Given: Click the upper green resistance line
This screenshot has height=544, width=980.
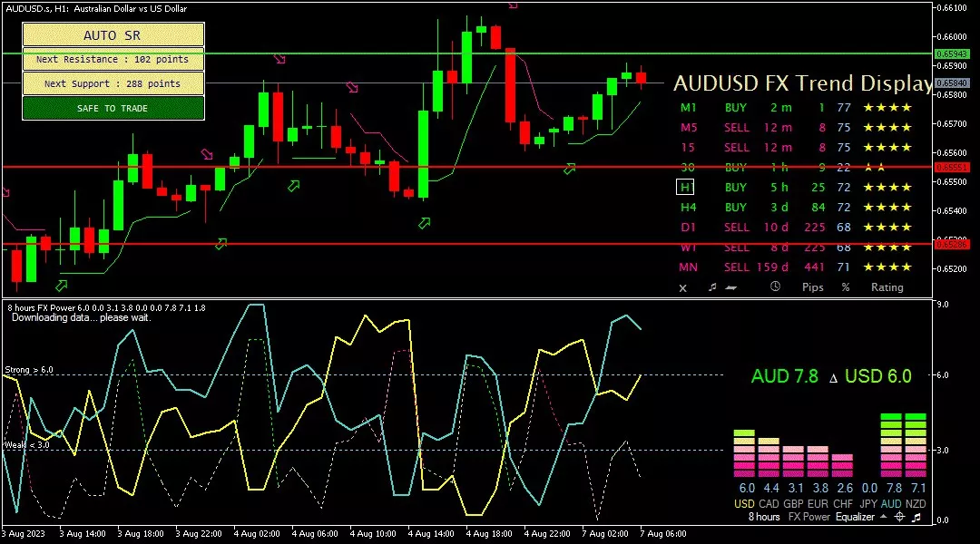Looking at the screenshot, I should click(x=467, y=53).
